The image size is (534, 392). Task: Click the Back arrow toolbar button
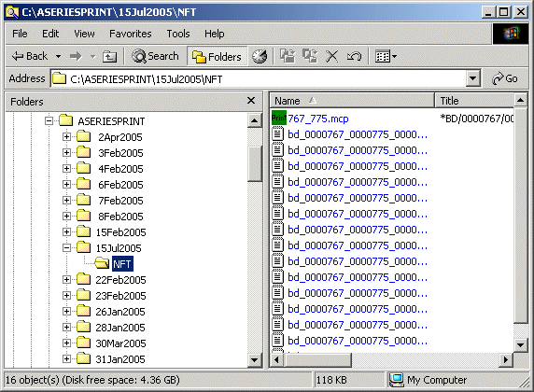point(29,56)
